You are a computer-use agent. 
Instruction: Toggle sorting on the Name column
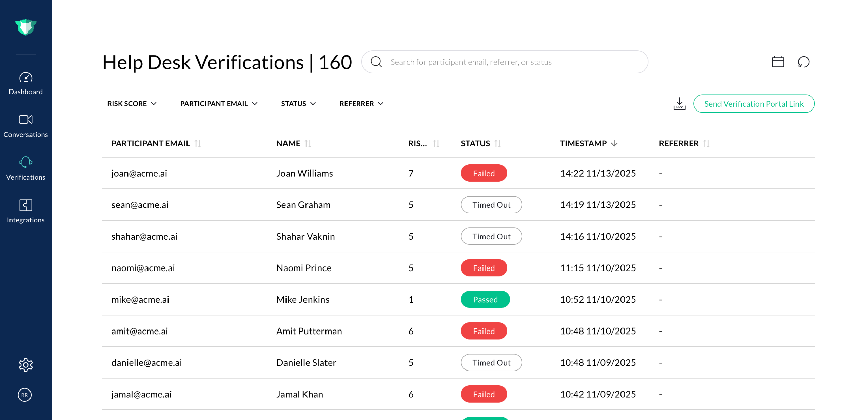(x=308, y=144)
